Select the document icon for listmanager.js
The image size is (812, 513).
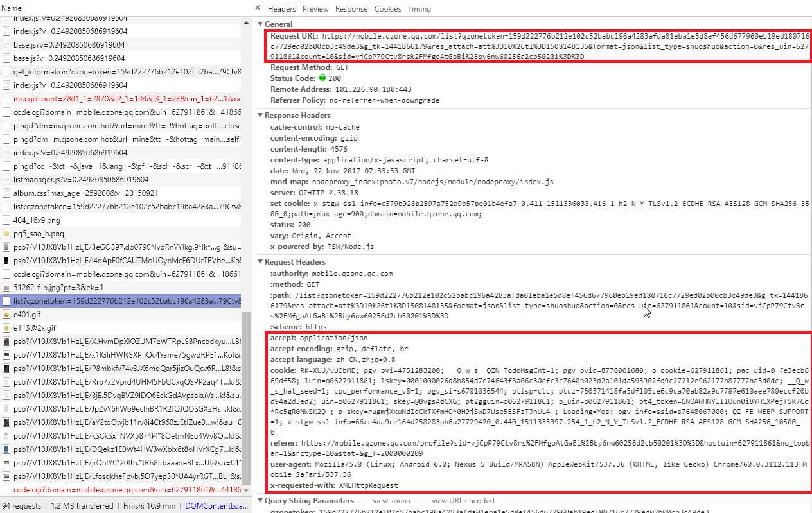pos(6,180)
